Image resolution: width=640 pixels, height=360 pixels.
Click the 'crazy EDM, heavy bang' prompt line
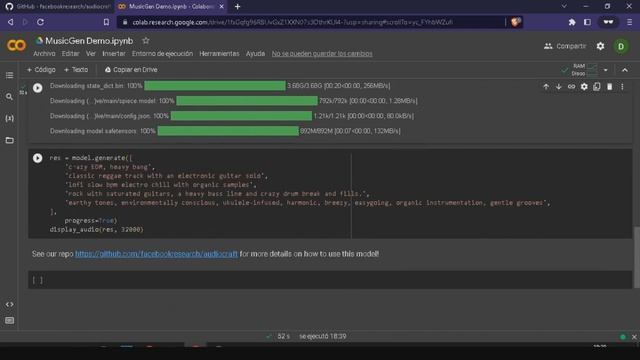click(110, 167)
